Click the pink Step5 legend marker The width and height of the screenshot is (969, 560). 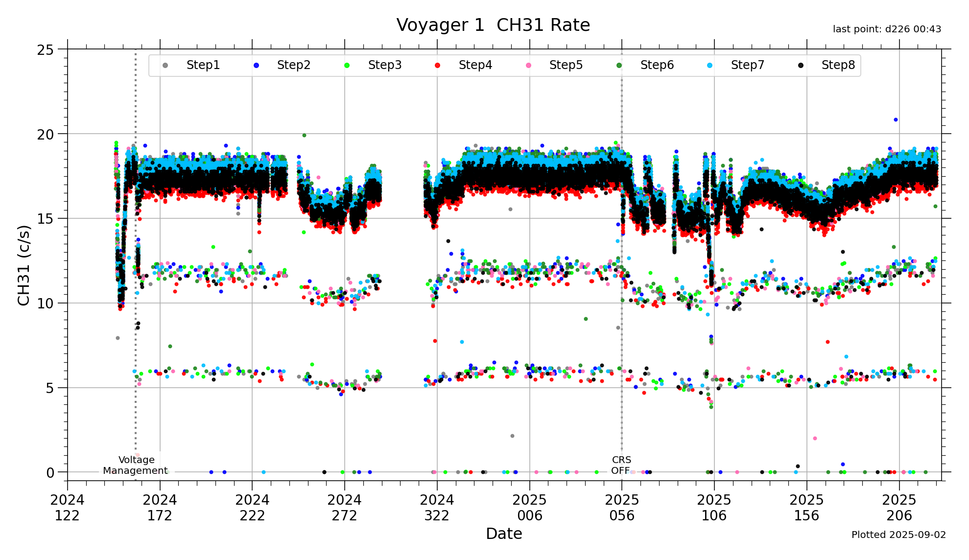coord(528,66)
